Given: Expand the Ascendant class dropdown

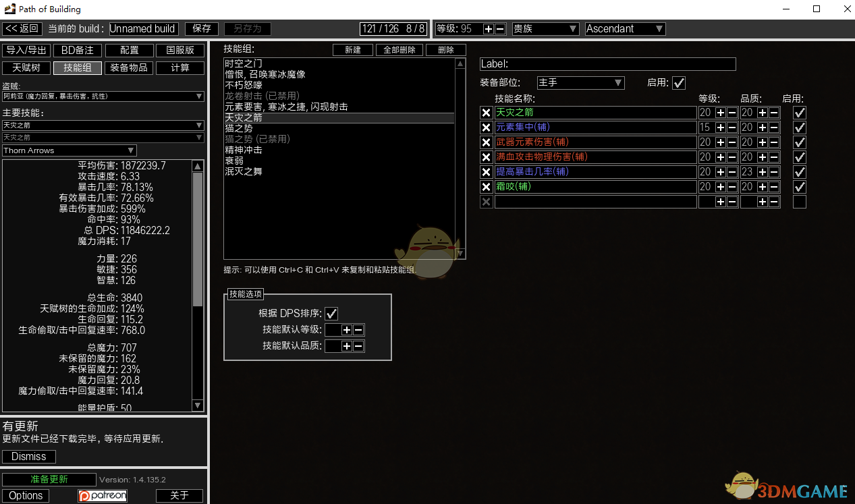Looking at the screenshot, I should point(625,29).
